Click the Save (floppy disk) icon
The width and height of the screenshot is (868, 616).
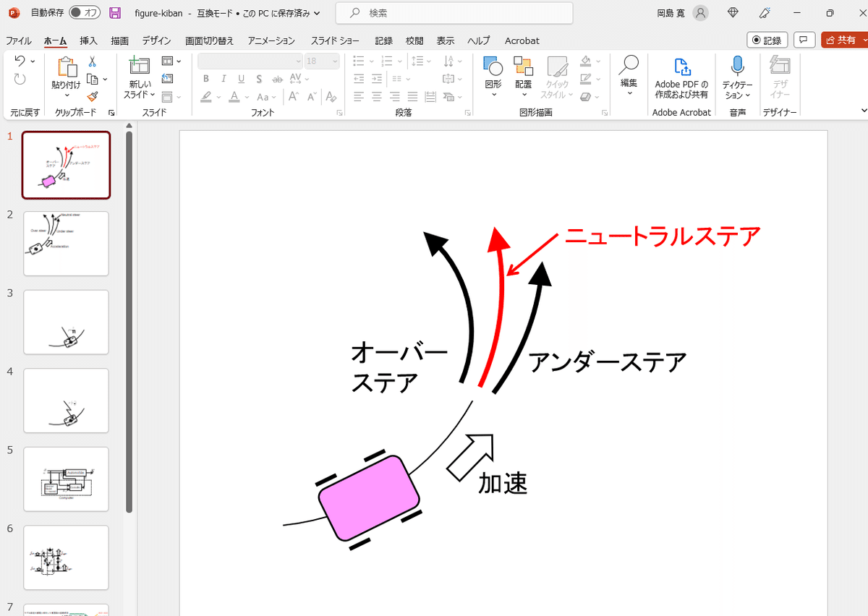pyautogui.click(x=115, y=12)
